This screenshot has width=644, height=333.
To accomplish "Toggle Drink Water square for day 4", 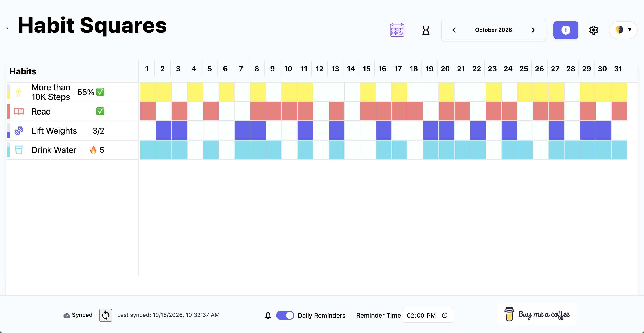I will pyautogui.click(x=195, y=149).
